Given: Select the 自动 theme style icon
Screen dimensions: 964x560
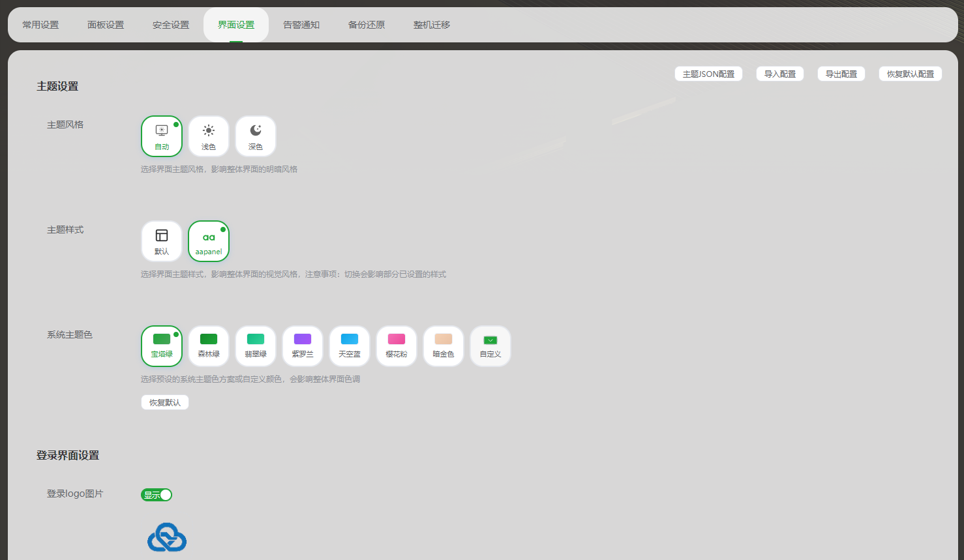Looking at the screenshot, I should coord(161,136).
